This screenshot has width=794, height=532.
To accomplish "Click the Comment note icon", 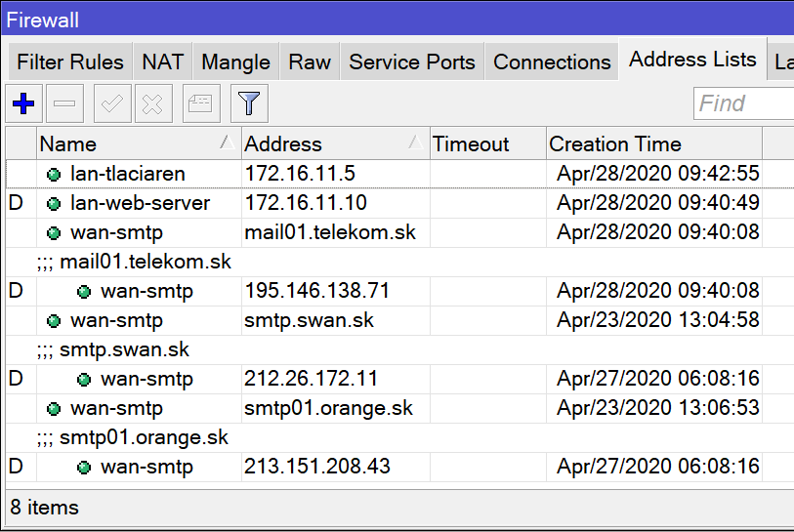I will (200, 103).
